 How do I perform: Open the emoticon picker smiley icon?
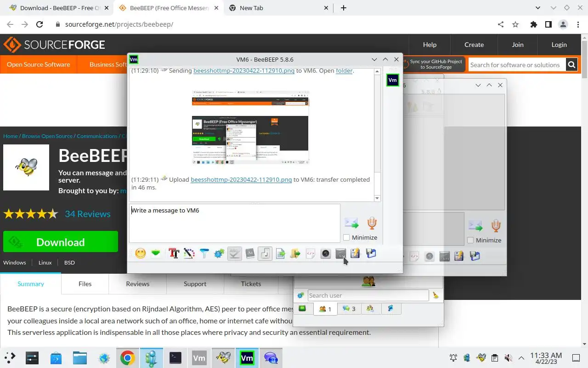point(141,253)
